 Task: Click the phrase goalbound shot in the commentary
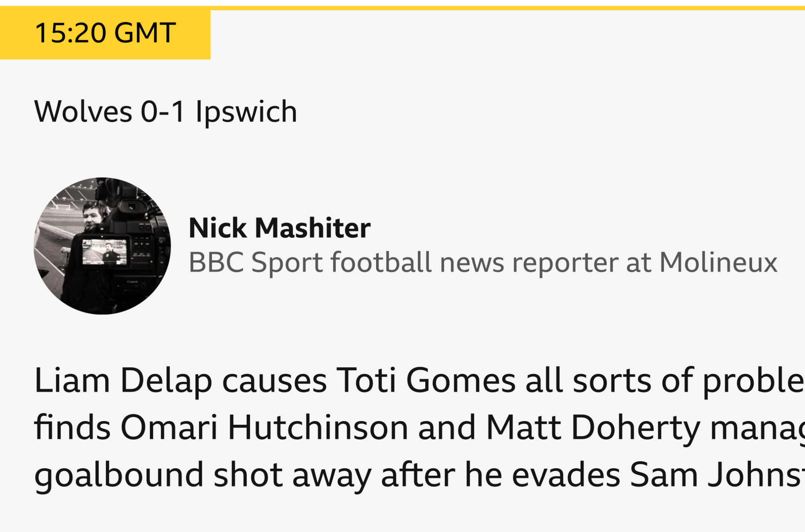[158, 475]
